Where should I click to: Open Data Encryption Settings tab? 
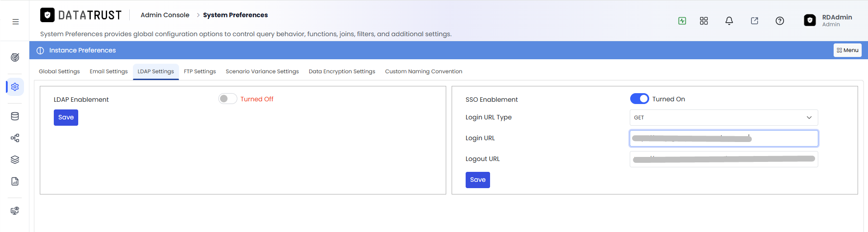(342, 71)
